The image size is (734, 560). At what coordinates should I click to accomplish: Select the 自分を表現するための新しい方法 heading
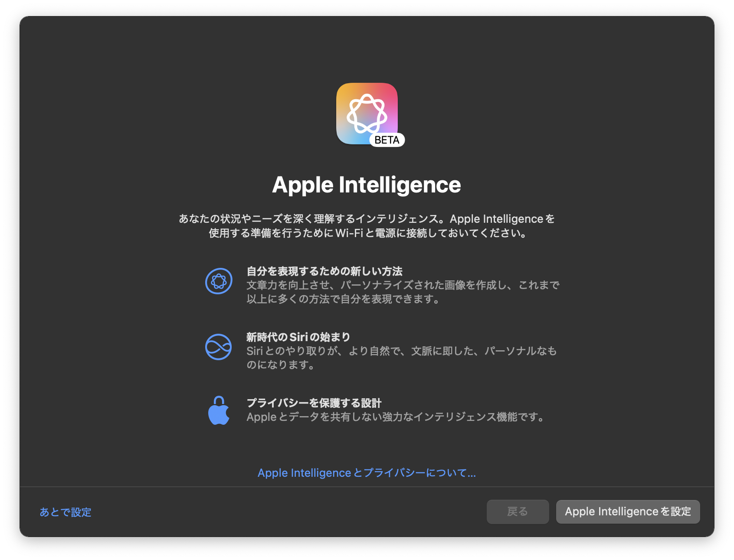[324, 271]
